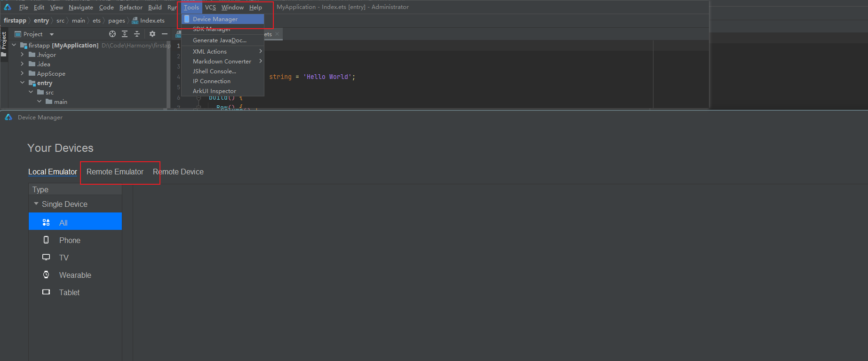The width and height of the screenshot is (868, 361).
Task: Select the Tablet device type row
Action: (75, 292)
